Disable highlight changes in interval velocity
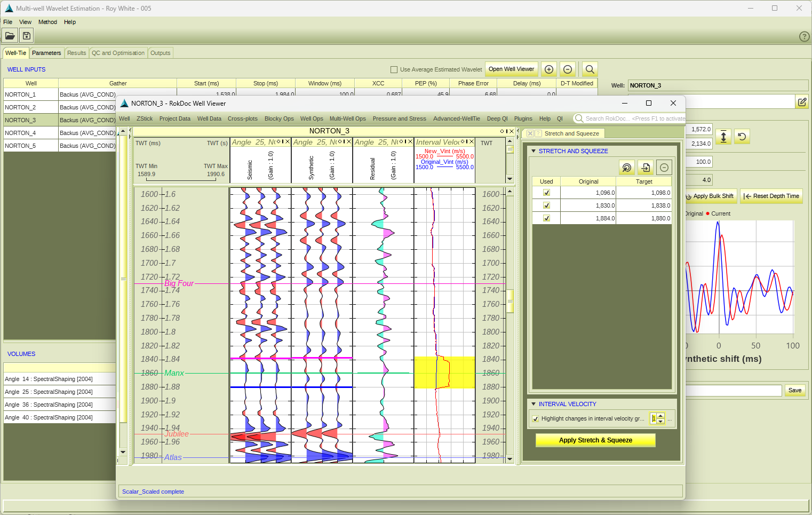The width and height of the screenshot is (812, 515). pyautogui.click(x=535, y=418)
